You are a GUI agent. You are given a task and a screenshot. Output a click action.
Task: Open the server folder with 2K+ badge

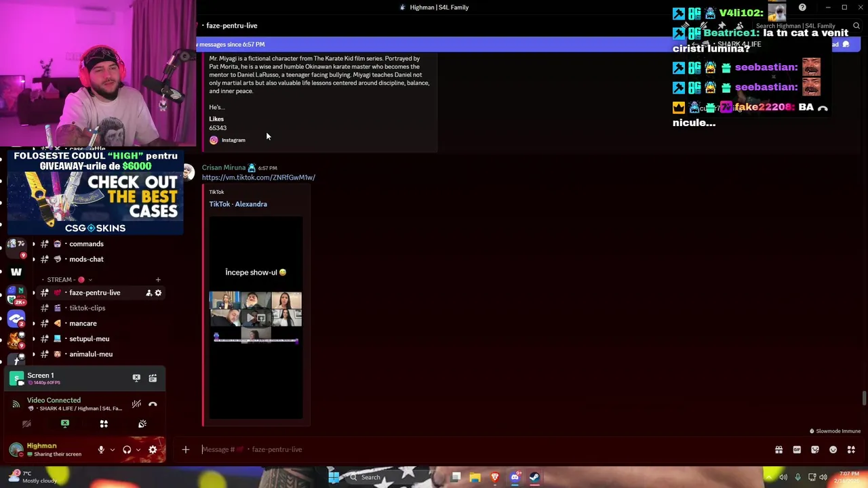click(x=16, y=296)
